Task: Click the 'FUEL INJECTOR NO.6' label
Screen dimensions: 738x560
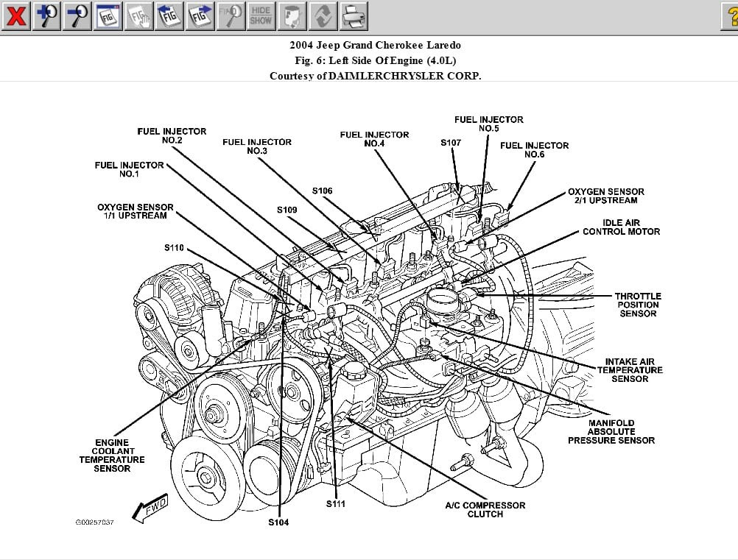Action: tap(534, 149)
